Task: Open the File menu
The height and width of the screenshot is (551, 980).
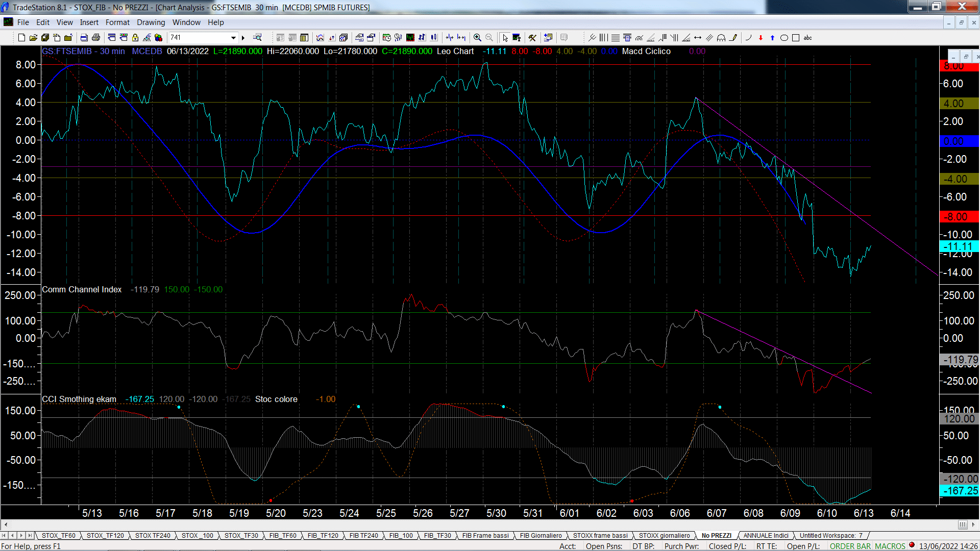Action: [23, 22]
